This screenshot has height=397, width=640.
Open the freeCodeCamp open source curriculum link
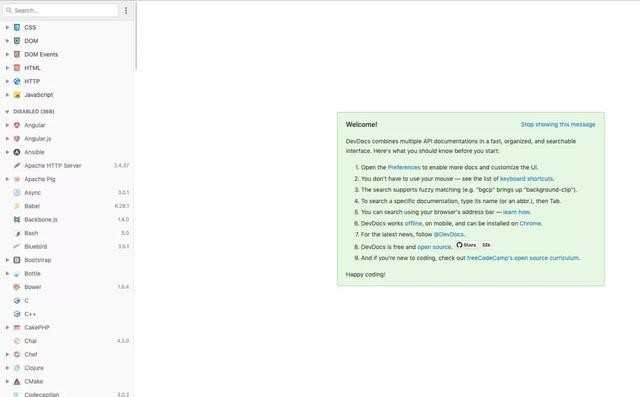[523, 258]
